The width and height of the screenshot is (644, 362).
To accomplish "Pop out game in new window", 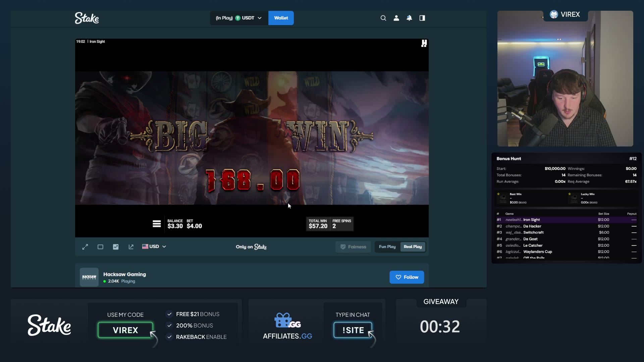I will 131,247.
